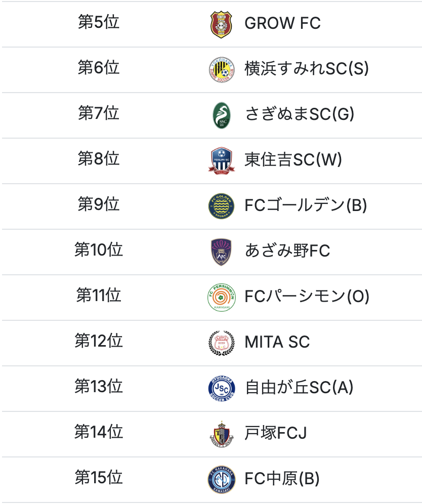Select the さぎぬまSC(G) team name
The width and height of the screenshot is (422, 504).
300,115
